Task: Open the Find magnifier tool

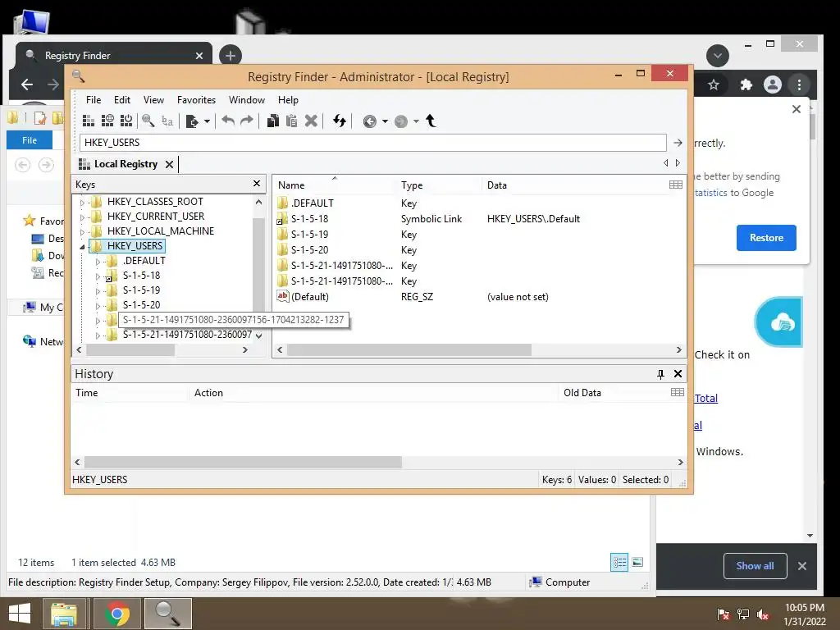Action: click(148, 121)
